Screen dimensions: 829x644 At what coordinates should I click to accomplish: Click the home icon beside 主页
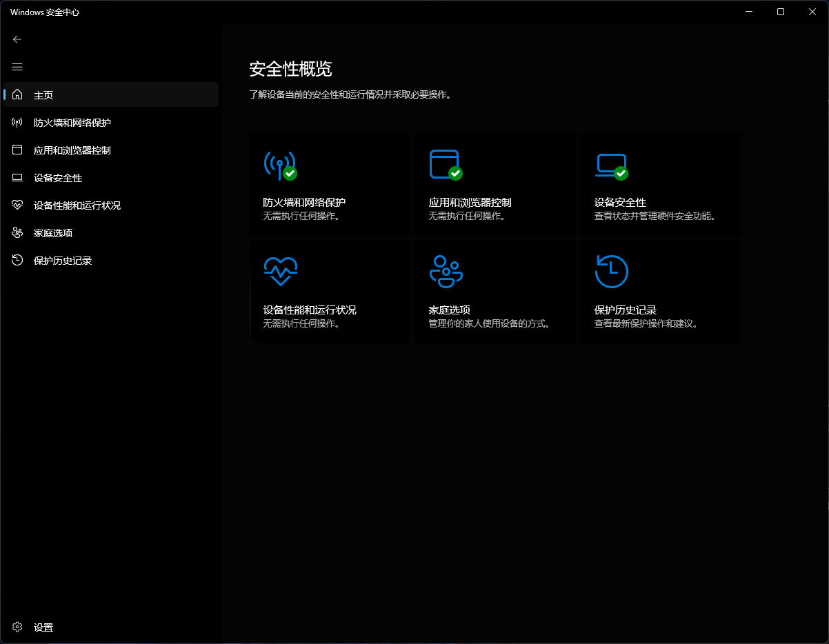point(17,94)
